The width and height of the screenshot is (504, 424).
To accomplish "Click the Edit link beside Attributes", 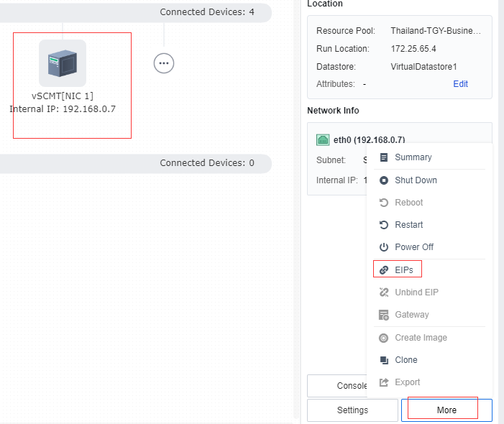I will 460,84.
